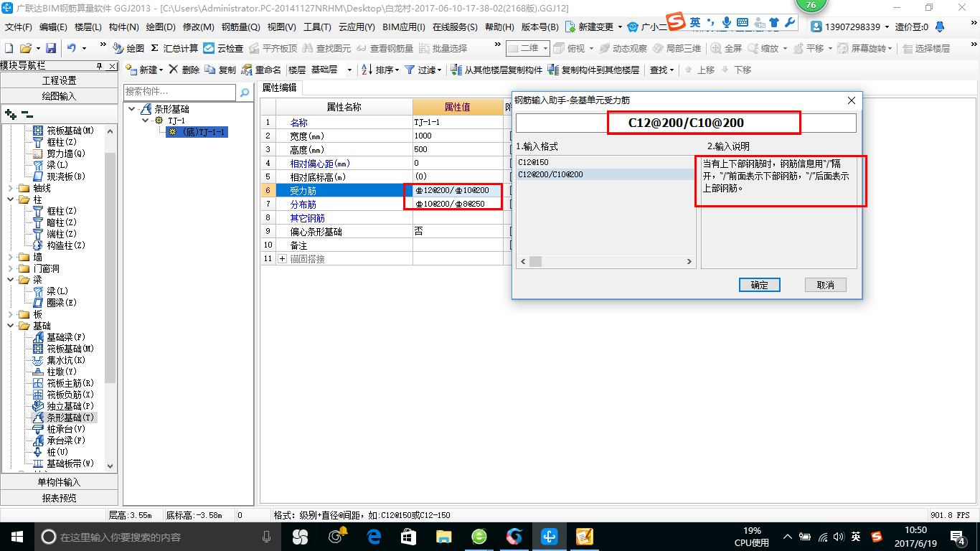
Task: Open the 绘图 drawing mode
Action: (128, 48)
